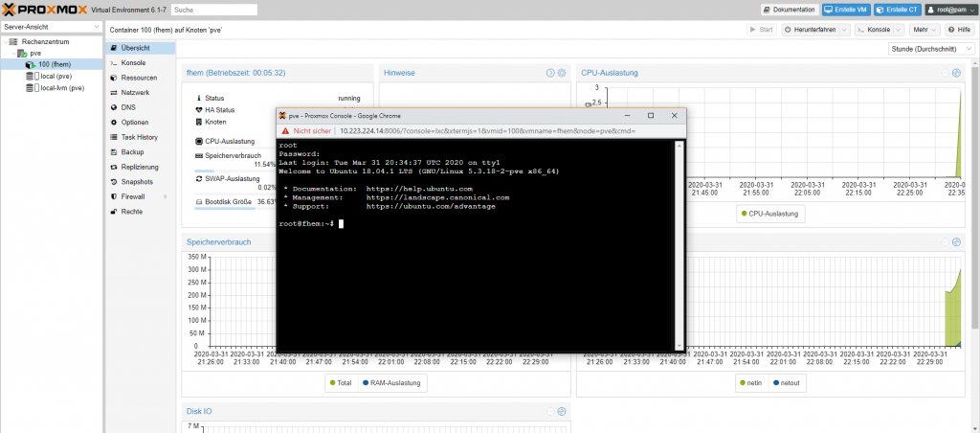The height and width of the screenshot is (433, 980).
Task: Open the DNS tab
Action: pyautogui.click(x=140, y=107)
